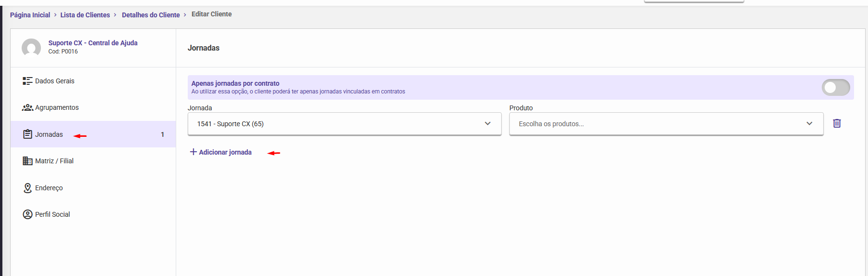Screen dimensions: 868x276
Task: Click the client avatar picture
Action: point(31,48)
